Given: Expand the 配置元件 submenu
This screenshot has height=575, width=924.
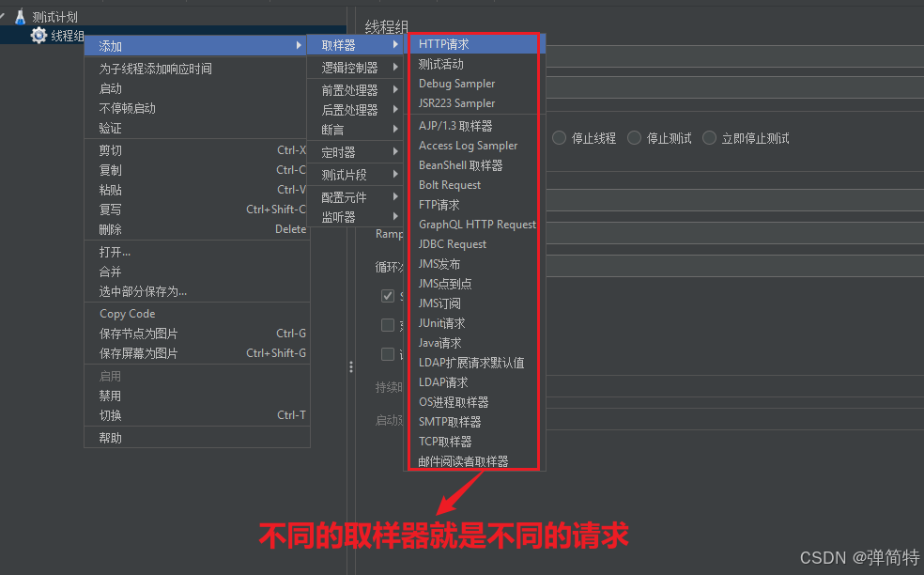Looking at the screenshot, I should tap(357, 196).
